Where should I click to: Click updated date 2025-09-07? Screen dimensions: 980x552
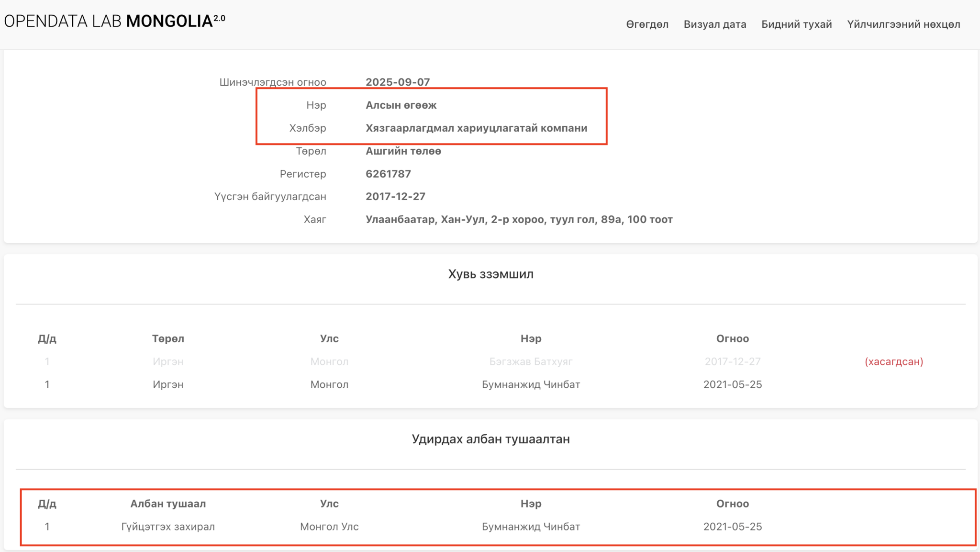(398, 82)
